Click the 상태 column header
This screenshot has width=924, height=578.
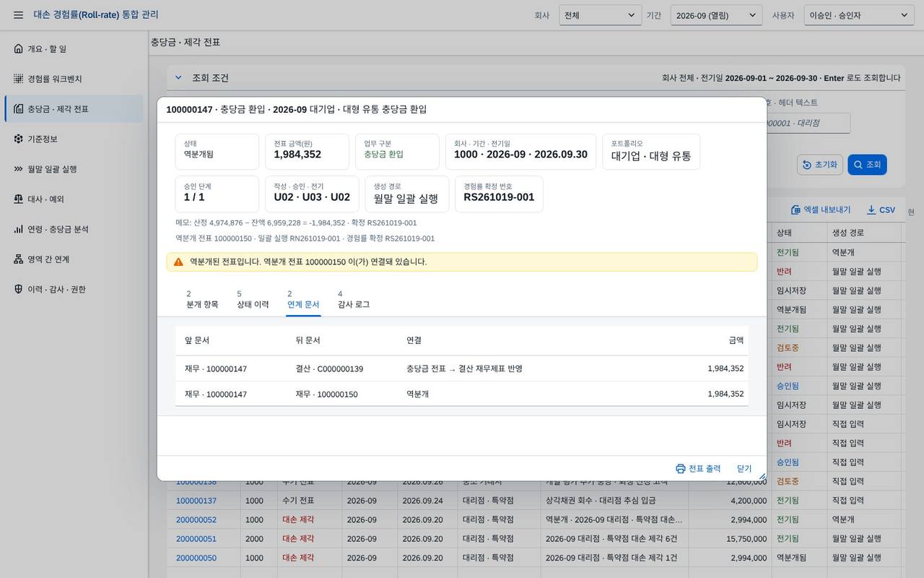click(x=799, y=233)
